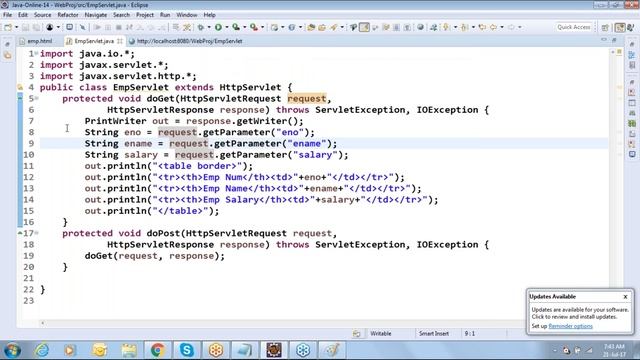Click the Open Perspective icon
The image size is (640, 360).
605,27
